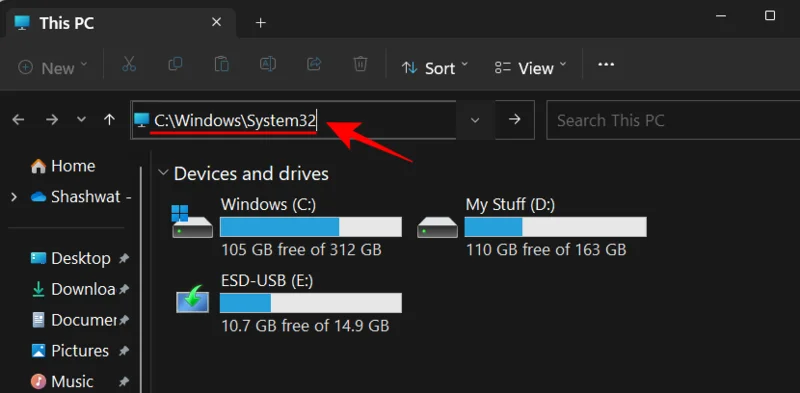Select the My Stuff (D:) drive icon
Viewport: 800px width, 393px height.
(x=437, y=227)
